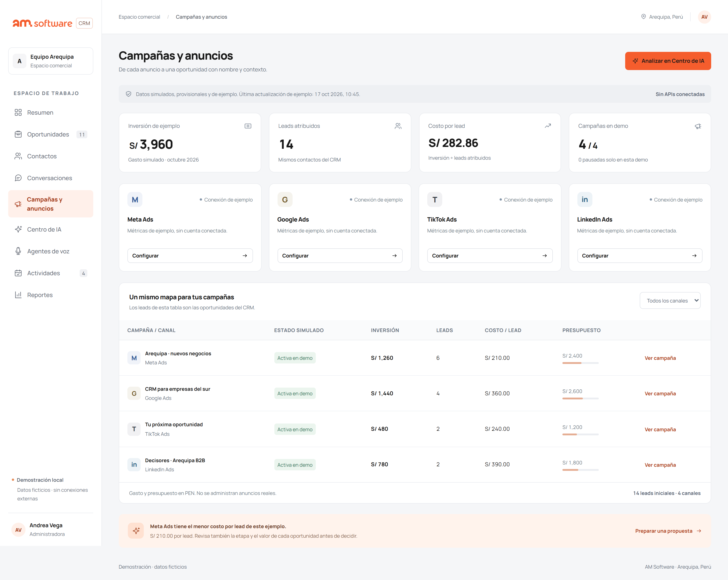Click the G icon in CRM para empresas row

134,393
